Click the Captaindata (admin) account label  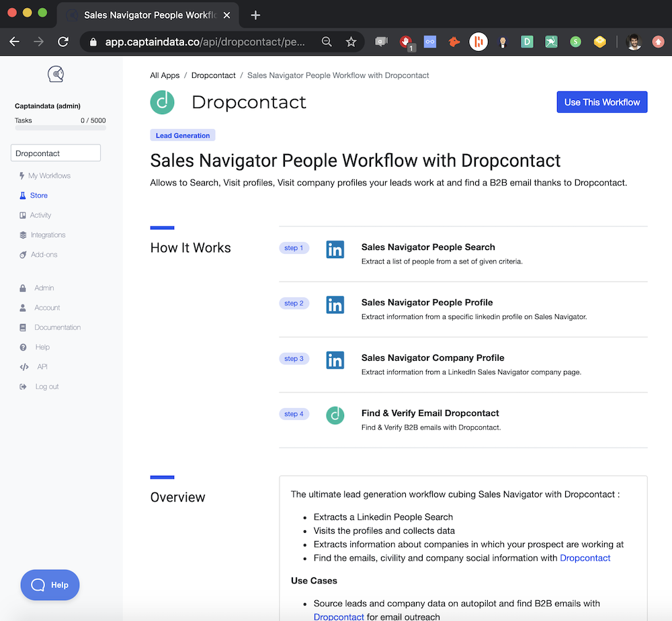pos(48,106)
